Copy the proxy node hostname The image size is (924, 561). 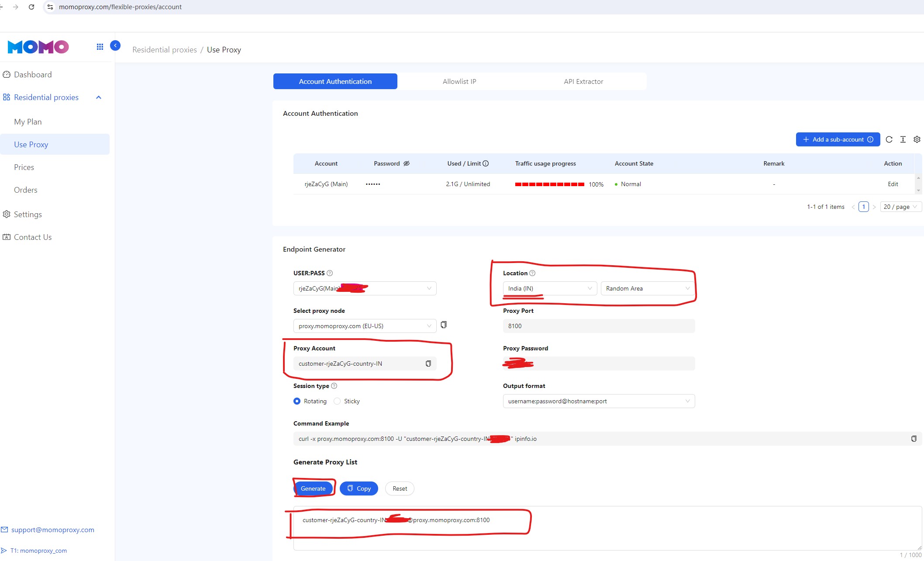point(444,325)
